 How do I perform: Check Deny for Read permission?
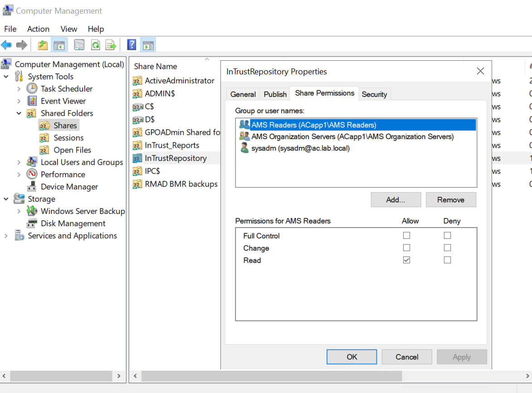(x=447, y=260)
